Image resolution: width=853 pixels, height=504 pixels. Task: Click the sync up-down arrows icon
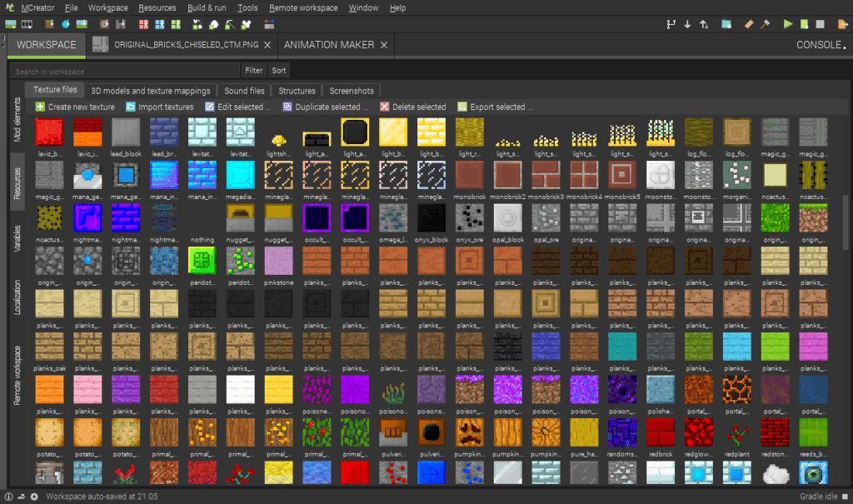click(704, 24)
